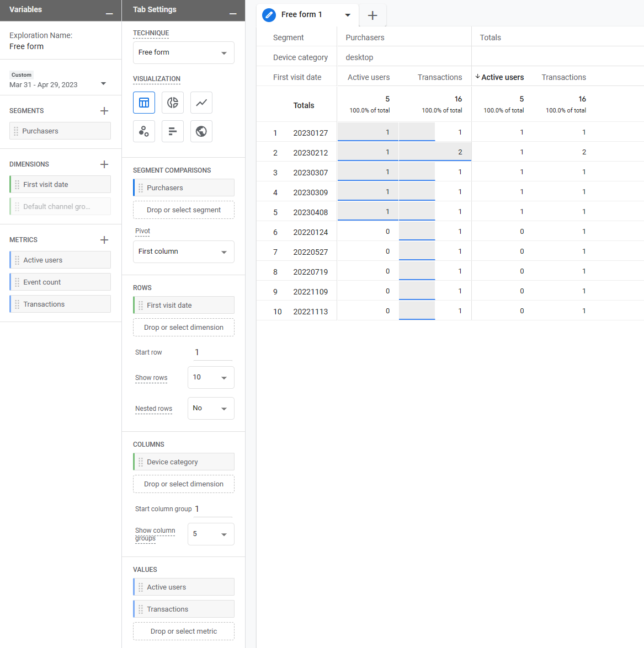
Task: Sort by desktop Active users column header
Action: coord(369,77)
